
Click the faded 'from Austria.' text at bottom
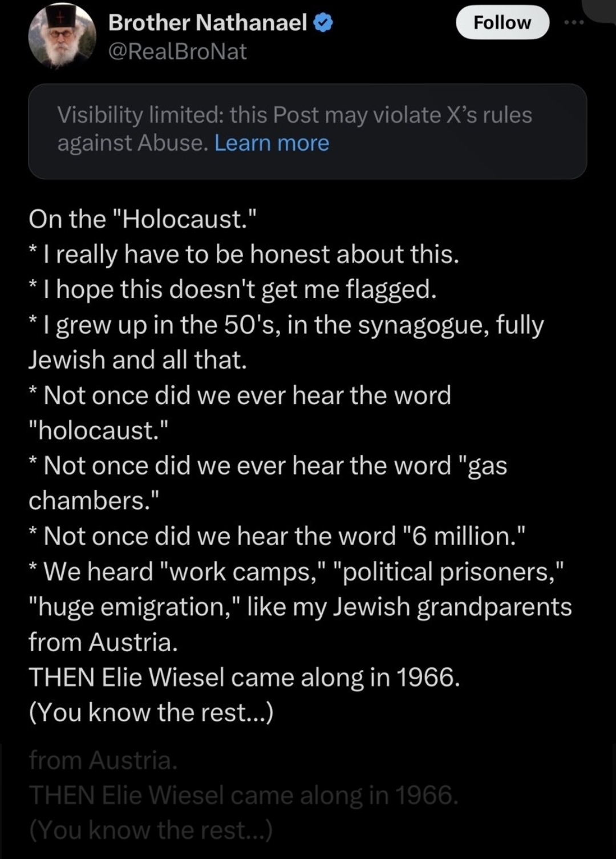point(103,760)
